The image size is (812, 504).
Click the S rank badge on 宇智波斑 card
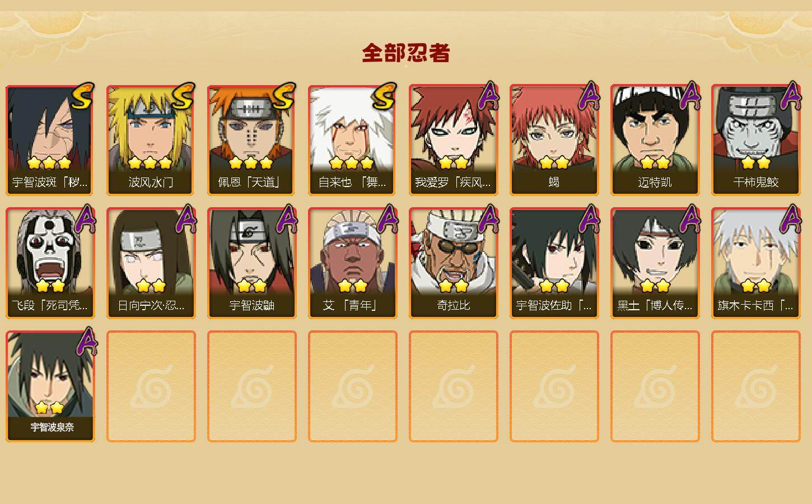coord(82,96)
